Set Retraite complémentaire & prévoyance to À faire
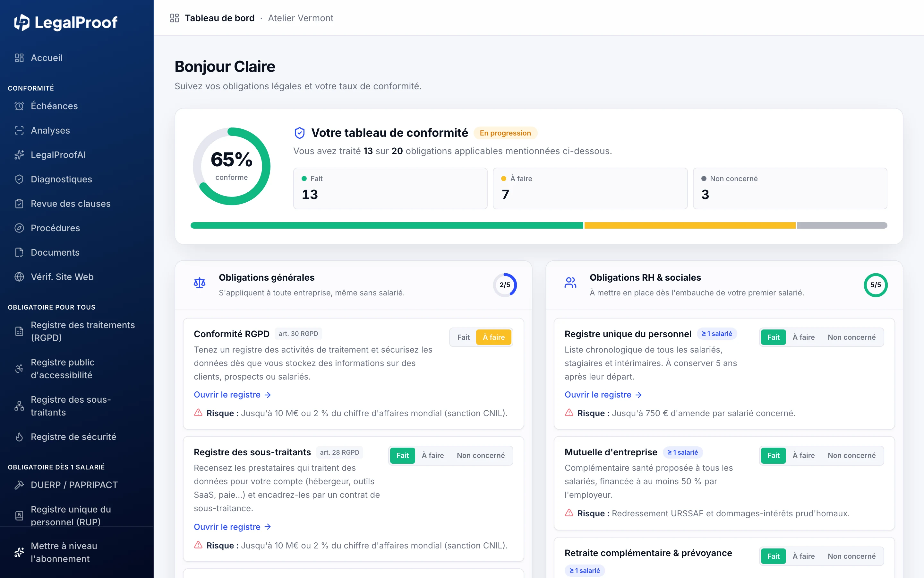 click(x=804, y=556)
